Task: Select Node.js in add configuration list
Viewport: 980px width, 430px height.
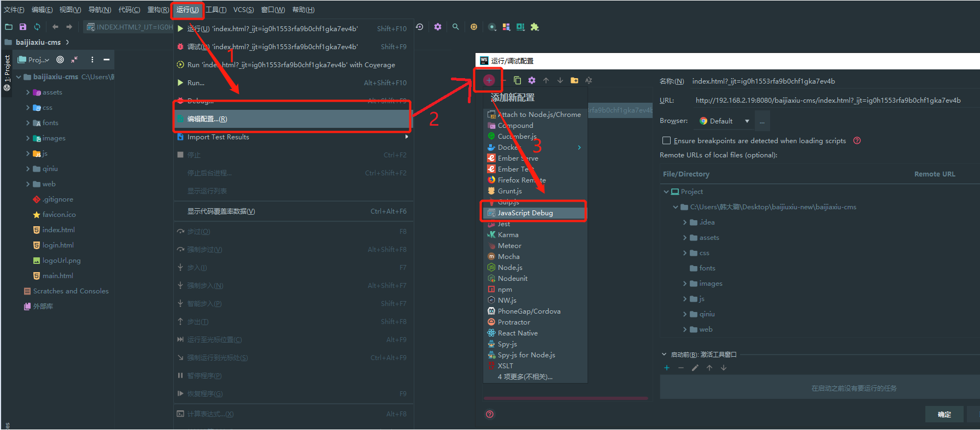Action: 535,268
